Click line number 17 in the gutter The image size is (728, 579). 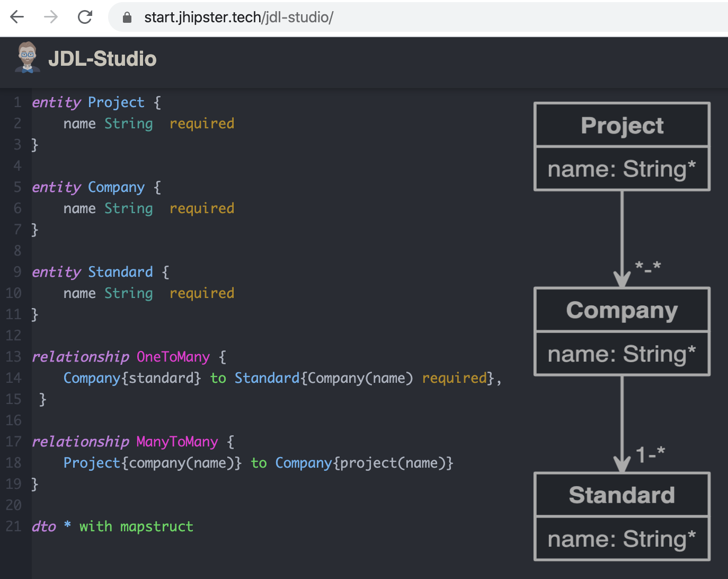tap(14, 442)
